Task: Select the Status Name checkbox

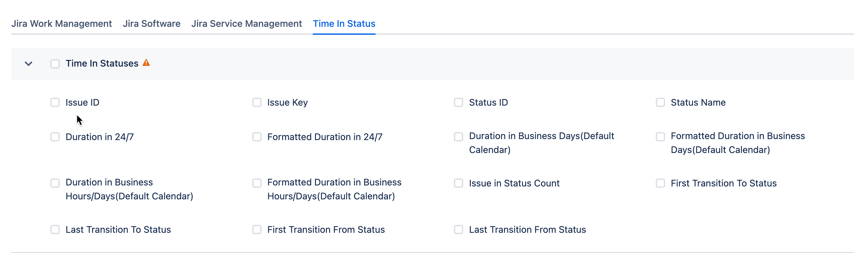Action: 660,102
